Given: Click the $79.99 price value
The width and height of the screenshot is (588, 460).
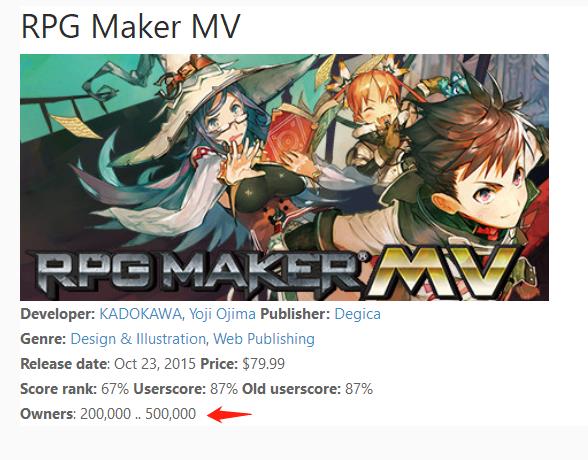Looking at the screenshot, I should point(264,364).
